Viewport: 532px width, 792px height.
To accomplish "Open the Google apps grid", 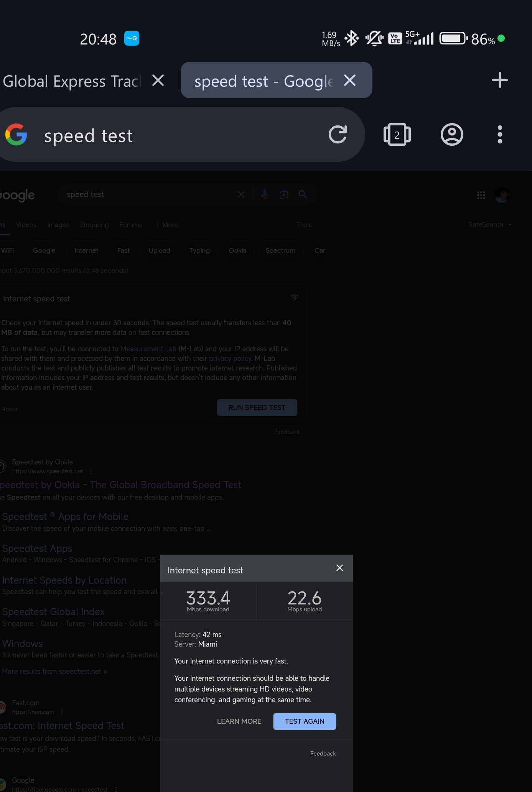I will pos(481,195).
